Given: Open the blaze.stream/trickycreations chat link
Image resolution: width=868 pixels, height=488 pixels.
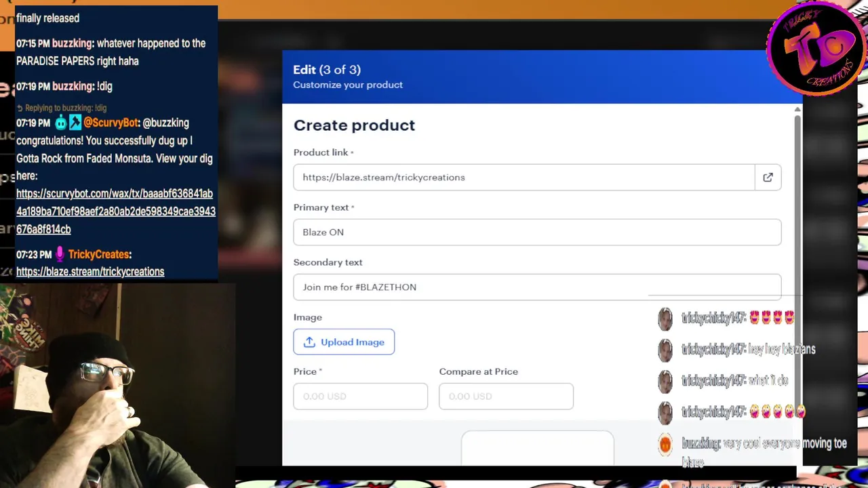Looking at the screenshot, I should [90, 272].
